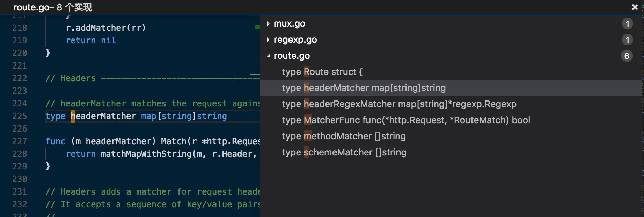Screen dimensions: 644x217
Task: Expand the mux.go results group
Action: click(268, 24)
